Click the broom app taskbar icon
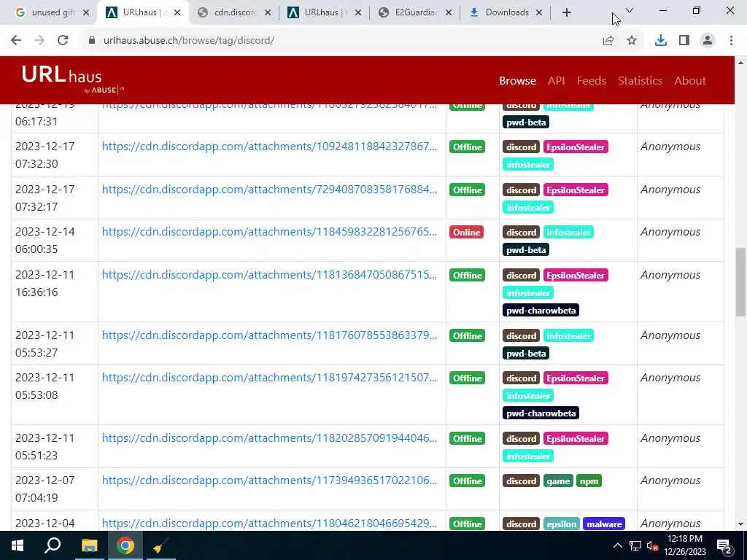The width and height of the screenshot is (747, 560). point(161,545)
